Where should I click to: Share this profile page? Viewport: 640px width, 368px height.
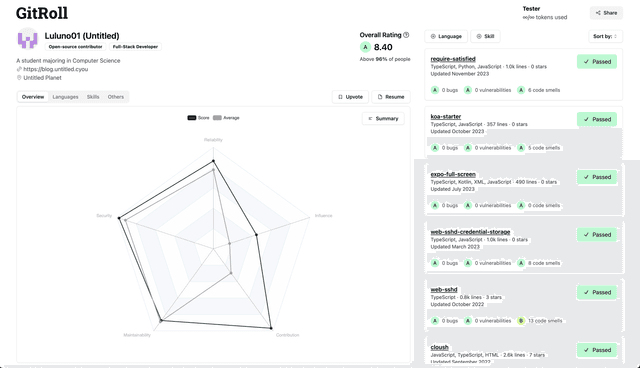click(606, 13)
